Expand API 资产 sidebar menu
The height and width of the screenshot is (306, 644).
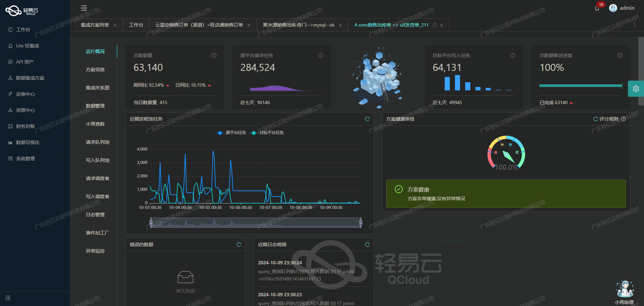(x=35, y=62)
